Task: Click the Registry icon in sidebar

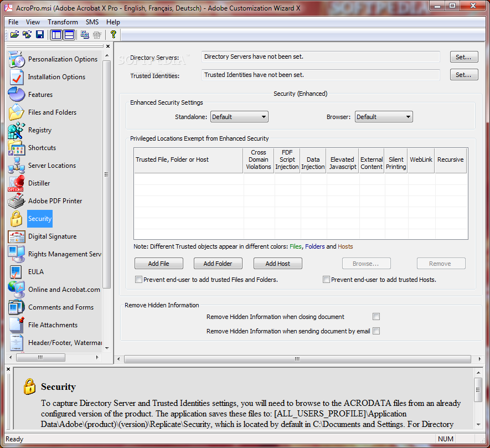Action: point(16,130)
